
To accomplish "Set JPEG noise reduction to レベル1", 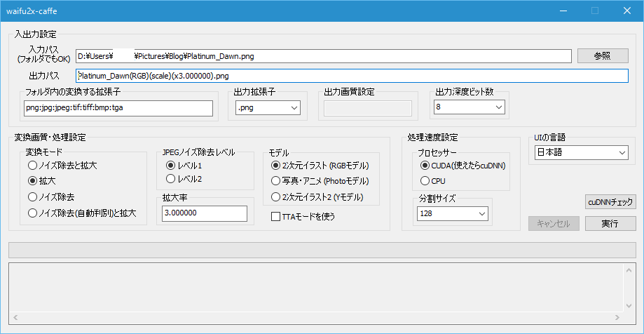I will point(170,166).
